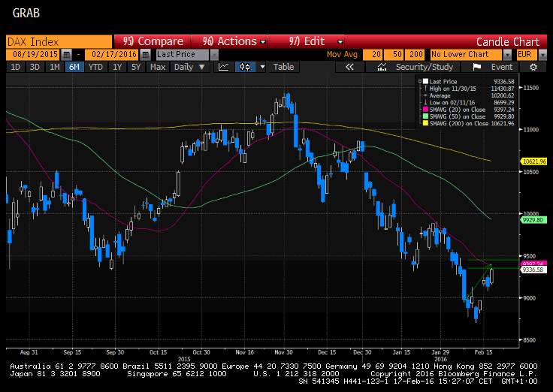
Task: Edit moving average period 200 field
Action: [415, 55]
